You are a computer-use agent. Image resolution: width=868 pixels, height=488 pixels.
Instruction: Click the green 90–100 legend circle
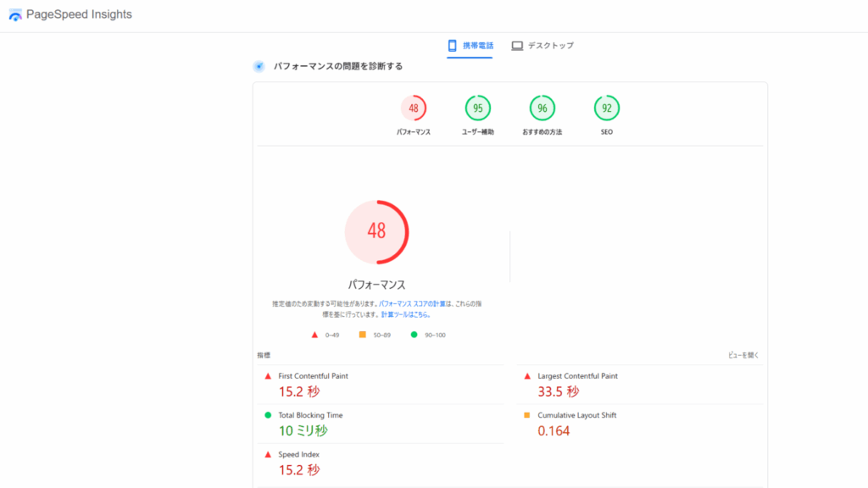[415, 335]
